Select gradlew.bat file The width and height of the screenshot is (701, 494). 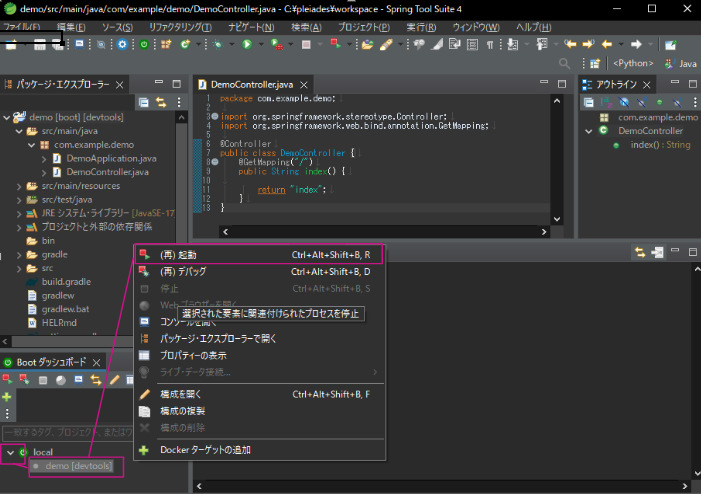(65, 309)
